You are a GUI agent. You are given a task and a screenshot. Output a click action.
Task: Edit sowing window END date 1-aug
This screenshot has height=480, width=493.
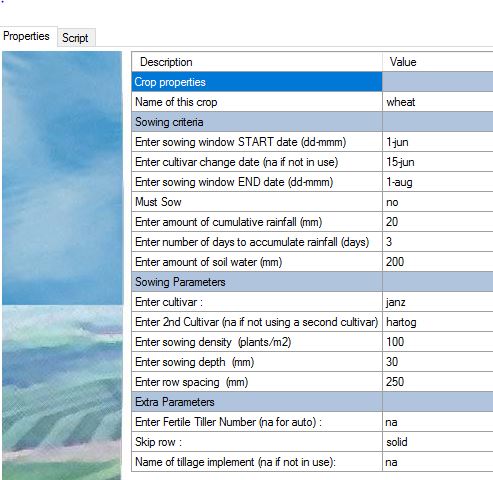(x=438, y=182)
